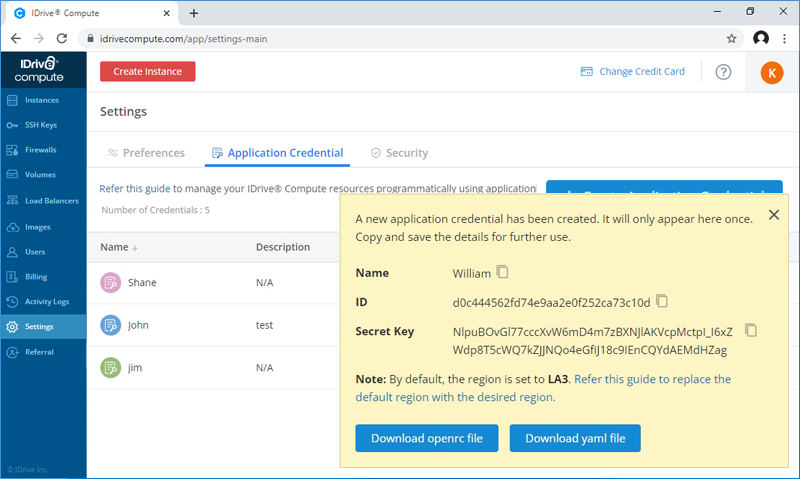
Task: Click John's 'test' description
Action: (x=264, y=325)
